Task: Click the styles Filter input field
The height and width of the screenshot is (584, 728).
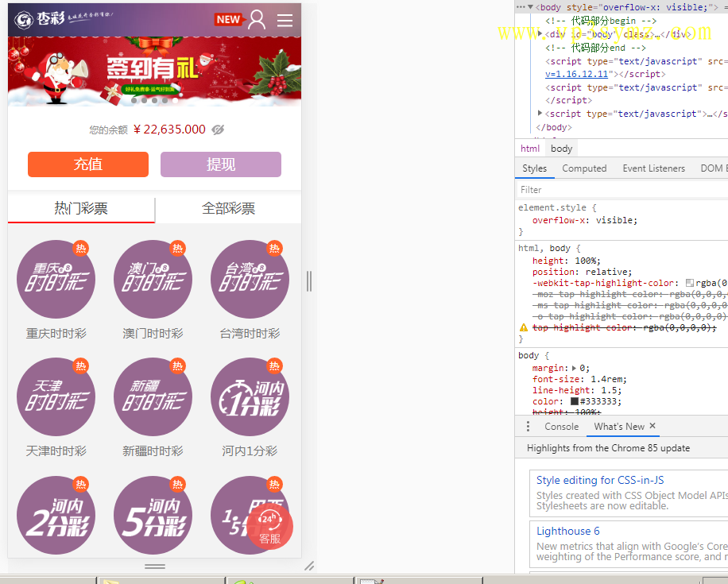Action: (622, 189)
